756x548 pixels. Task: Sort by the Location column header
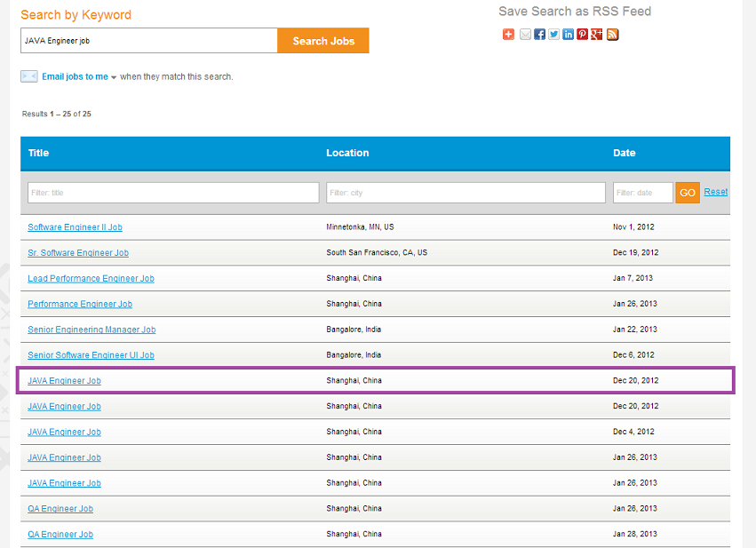click(347, 153)
